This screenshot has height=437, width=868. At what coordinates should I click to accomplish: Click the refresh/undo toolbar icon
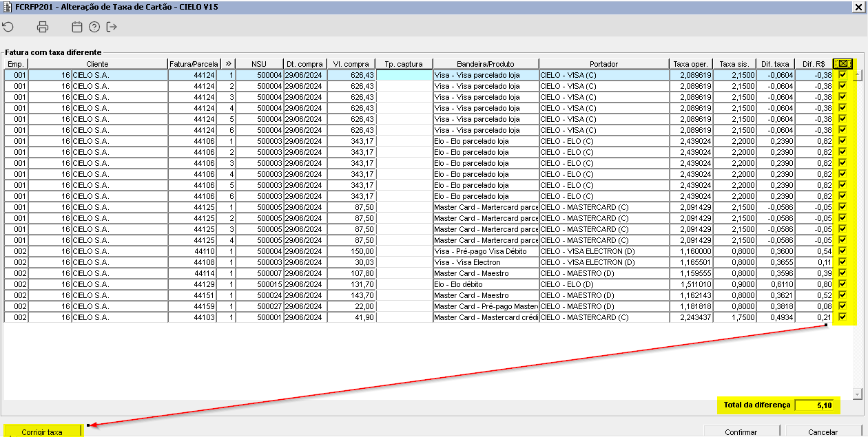click(x=8, y=27)
